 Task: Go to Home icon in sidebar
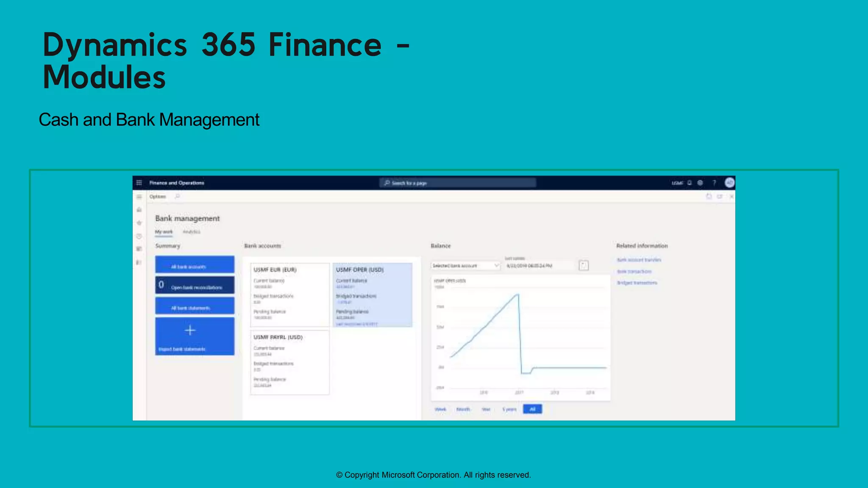tap(139, 210)
